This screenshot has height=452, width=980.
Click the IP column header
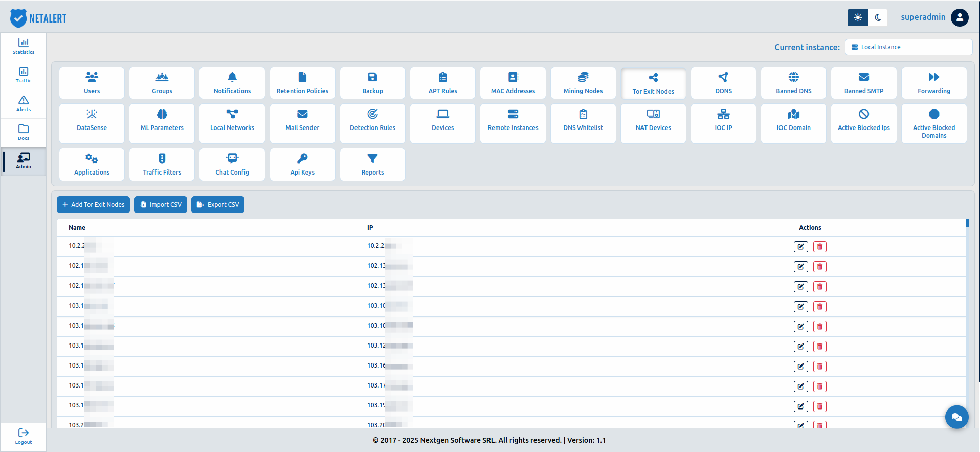(x=370, y=228)
